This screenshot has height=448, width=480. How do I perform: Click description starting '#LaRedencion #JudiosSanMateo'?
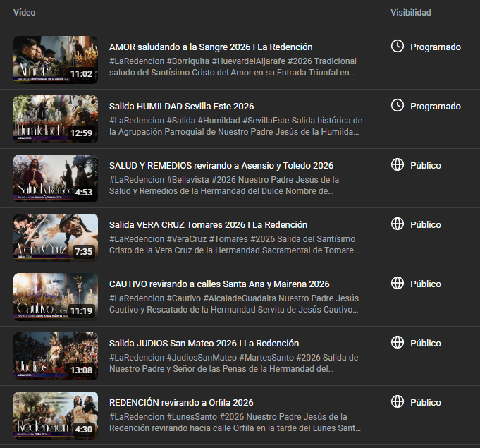pos(233,363)
